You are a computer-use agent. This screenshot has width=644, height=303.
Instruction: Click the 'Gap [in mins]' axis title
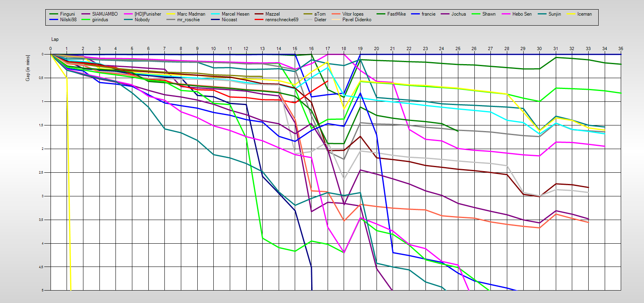click(28, 68)
